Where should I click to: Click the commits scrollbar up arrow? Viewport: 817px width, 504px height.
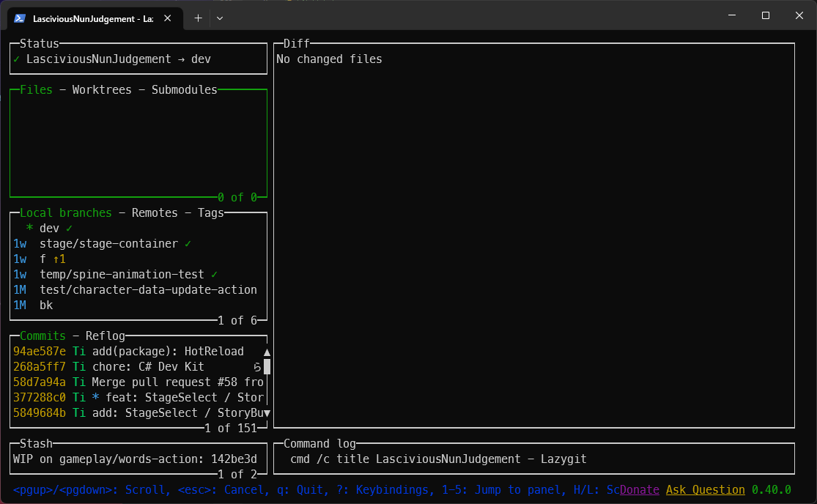[x=267, y=352]
